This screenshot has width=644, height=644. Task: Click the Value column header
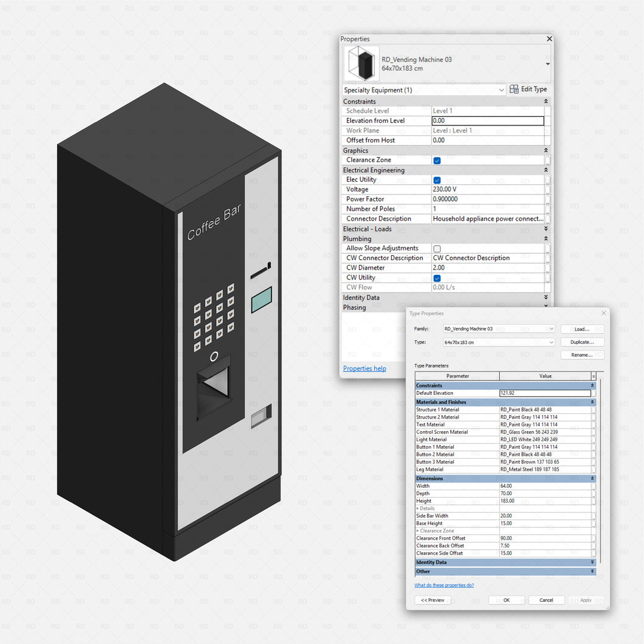pyautogui.click(x=545, y=376)
